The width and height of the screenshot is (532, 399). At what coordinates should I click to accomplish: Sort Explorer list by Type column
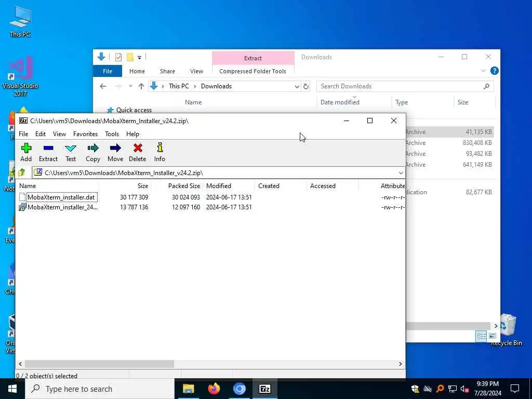[422, 102]
